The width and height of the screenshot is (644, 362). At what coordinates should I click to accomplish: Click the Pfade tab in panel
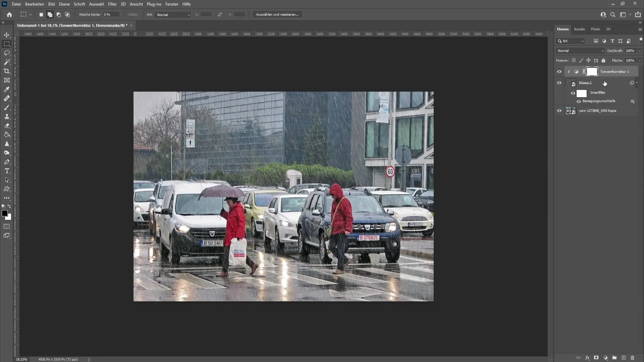595,29
